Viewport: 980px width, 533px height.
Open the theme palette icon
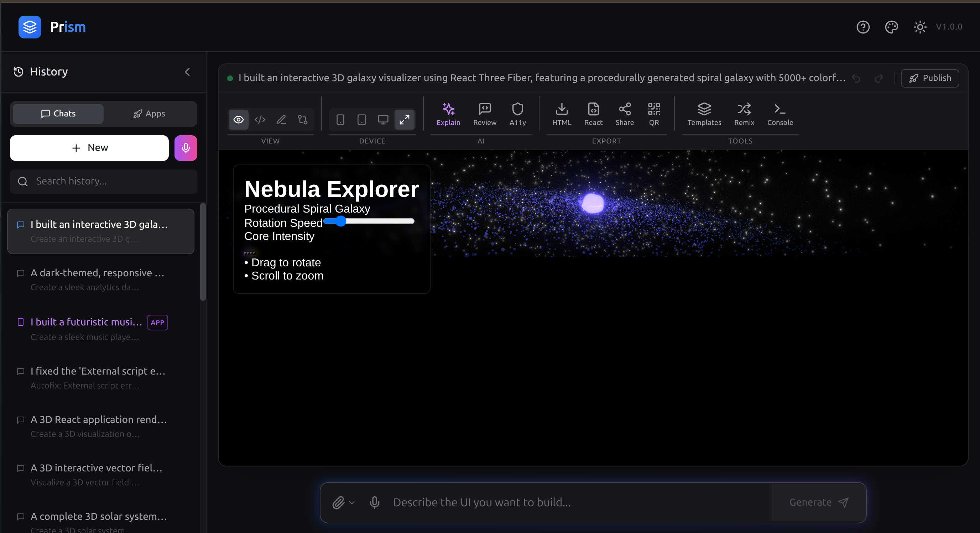coord(891,27)
